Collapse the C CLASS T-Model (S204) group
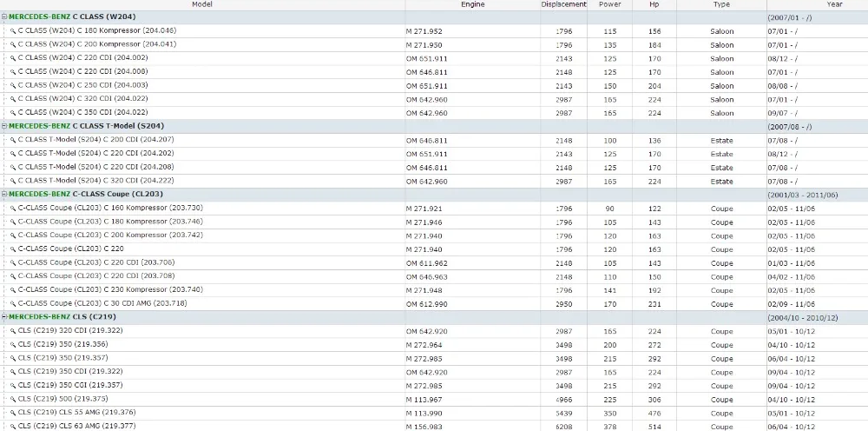The height and width of the screenshot is (431, 868). tap(4, 126)
